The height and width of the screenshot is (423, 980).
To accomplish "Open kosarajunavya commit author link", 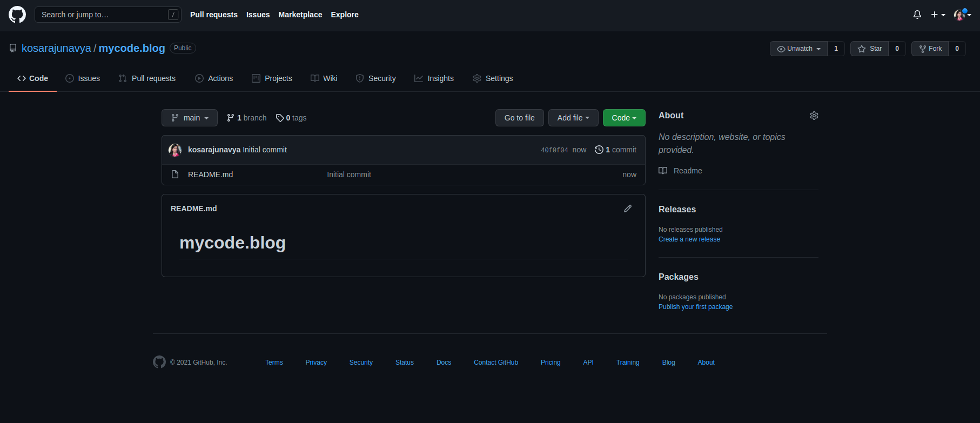I will [214, 150].
